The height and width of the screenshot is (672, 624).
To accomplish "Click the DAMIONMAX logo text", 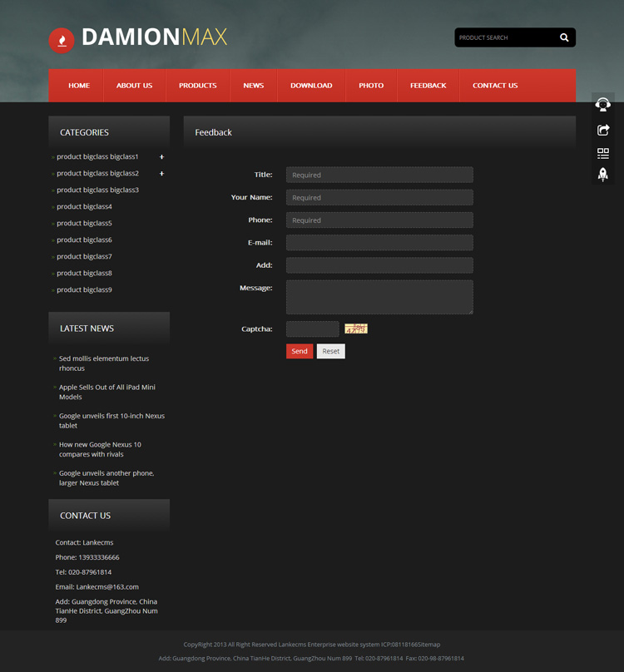I will 155,37.
